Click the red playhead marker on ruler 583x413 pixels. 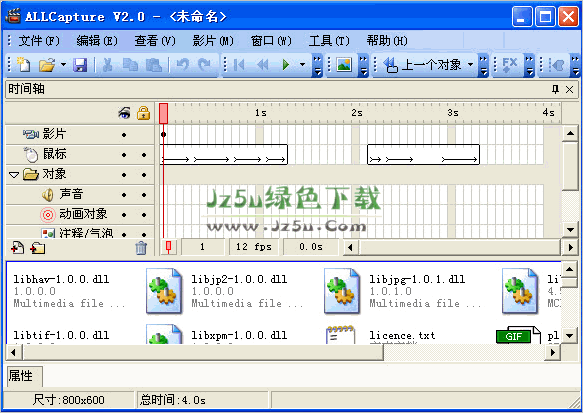coord(164,113)
